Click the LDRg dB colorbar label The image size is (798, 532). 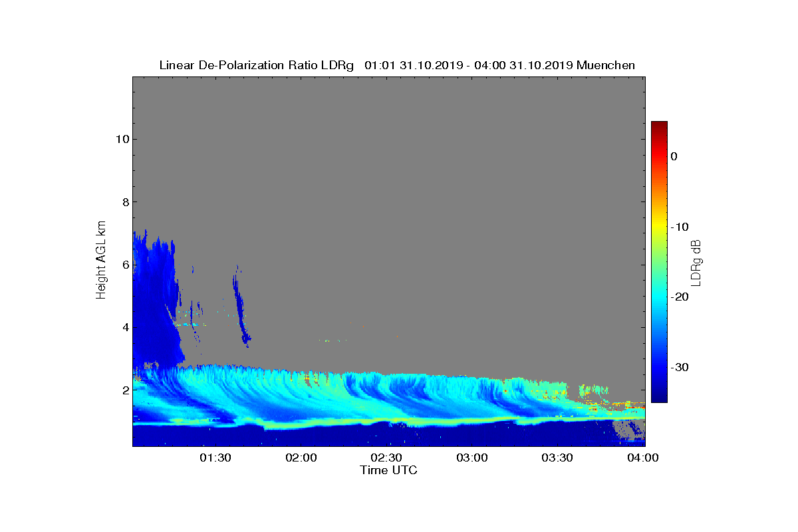(x=696, y=262)
